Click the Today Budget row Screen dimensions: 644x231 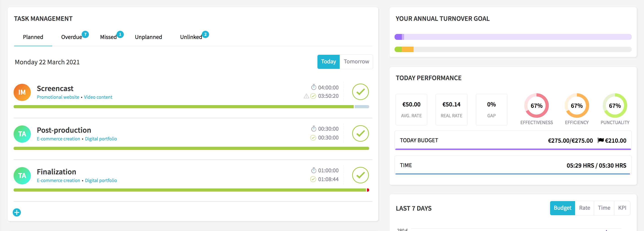pos(513,140)
